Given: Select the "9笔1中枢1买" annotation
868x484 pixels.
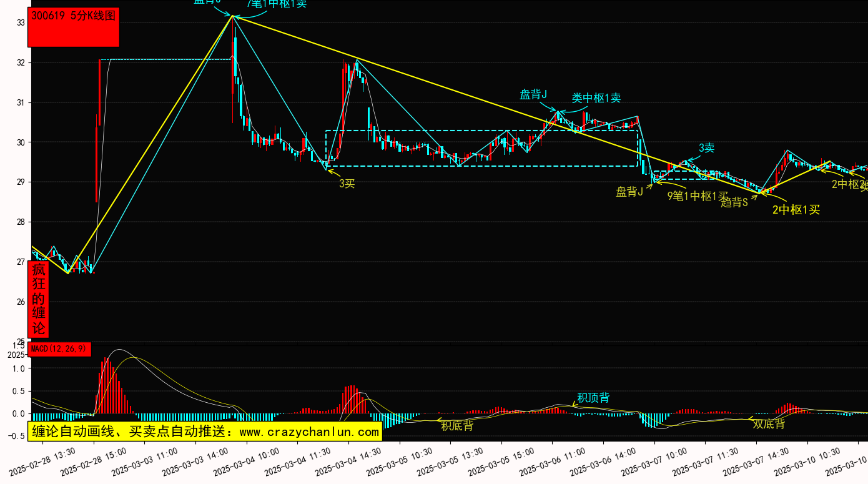Looking at the screenshot, I should coord(698,196).
